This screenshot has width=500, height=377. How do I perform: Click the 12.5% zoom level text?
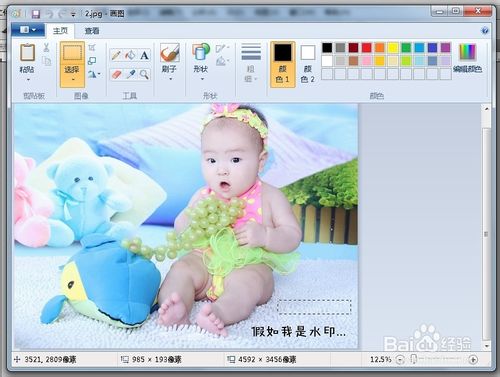point(380,359)
